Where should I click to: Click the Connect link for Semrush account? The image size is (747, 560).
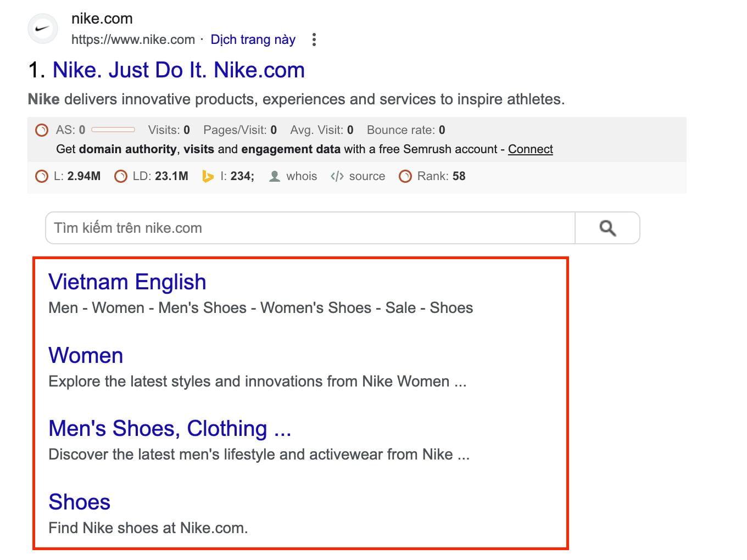click(531, 149)
